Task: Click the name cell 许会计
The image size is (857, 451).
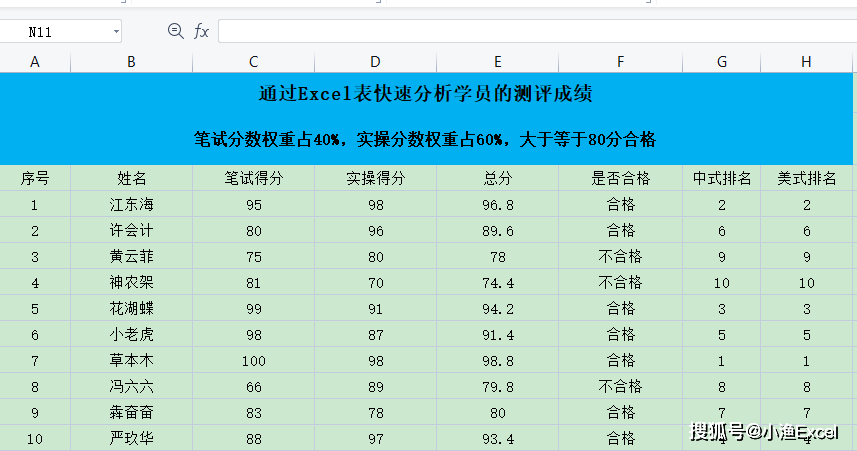Action: click(x=131, y=231)
